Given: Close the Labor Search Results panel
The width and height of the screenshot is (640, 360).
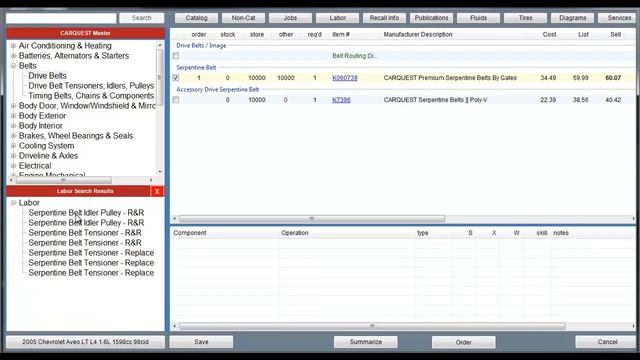Looking at the screenshot, I should [157, 191].
